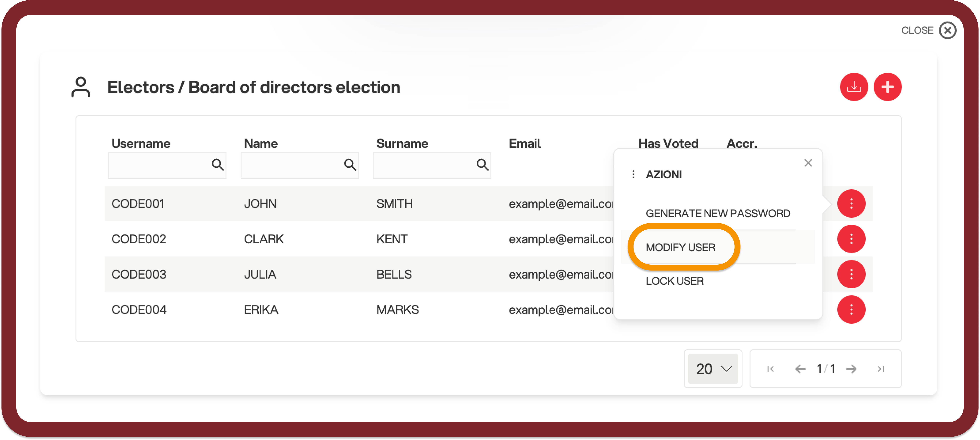Click the email in CLARK KENT row
980x440 pixels.
click(561, 239)
